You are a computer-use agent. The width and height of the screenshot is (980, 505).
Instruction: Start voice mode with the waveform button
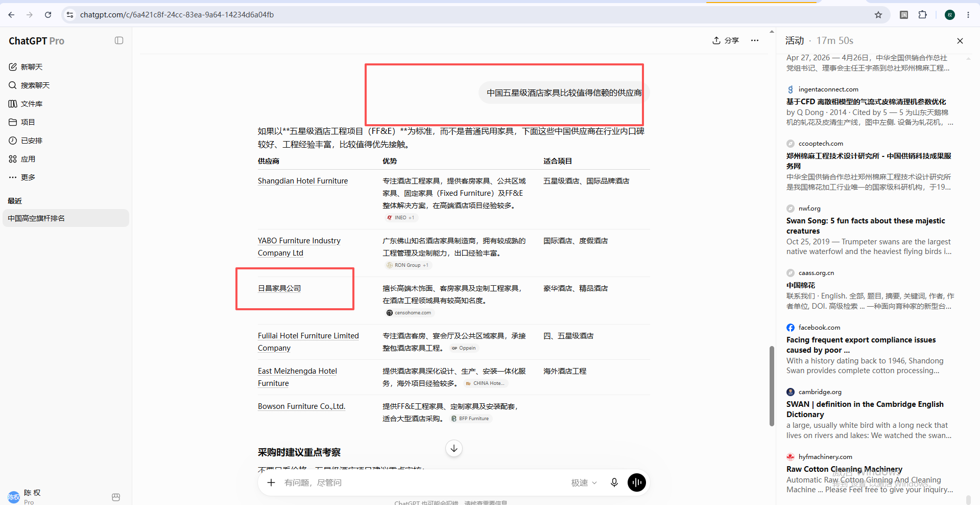637,483
